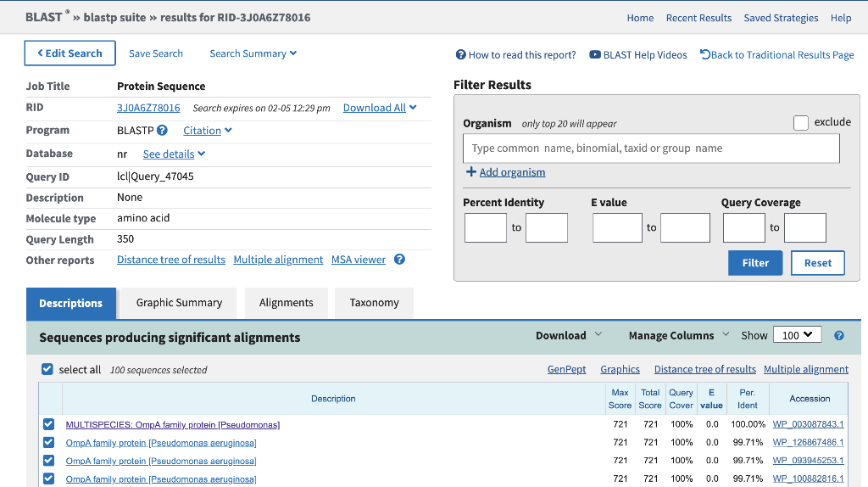This screenshot has height=487, width=868.
Task: Click the Percent Identity maximum field
Action: (547, 227)
